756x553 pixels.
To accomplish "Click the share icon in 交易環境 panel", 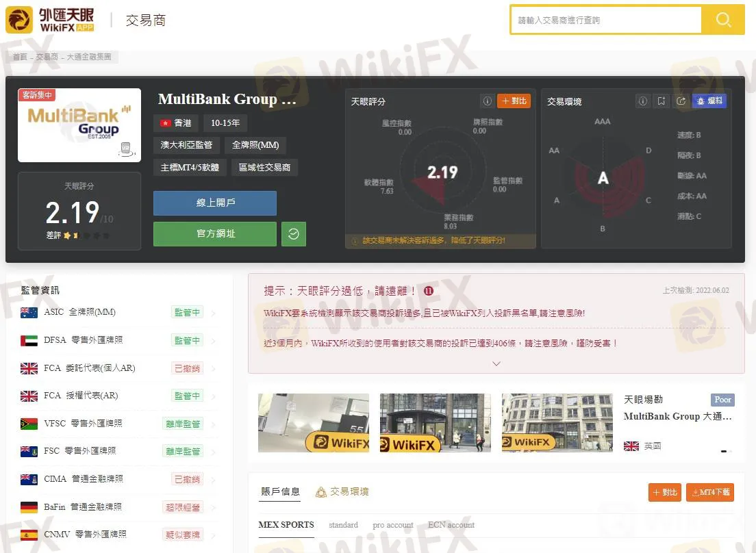I will (681, 101).
